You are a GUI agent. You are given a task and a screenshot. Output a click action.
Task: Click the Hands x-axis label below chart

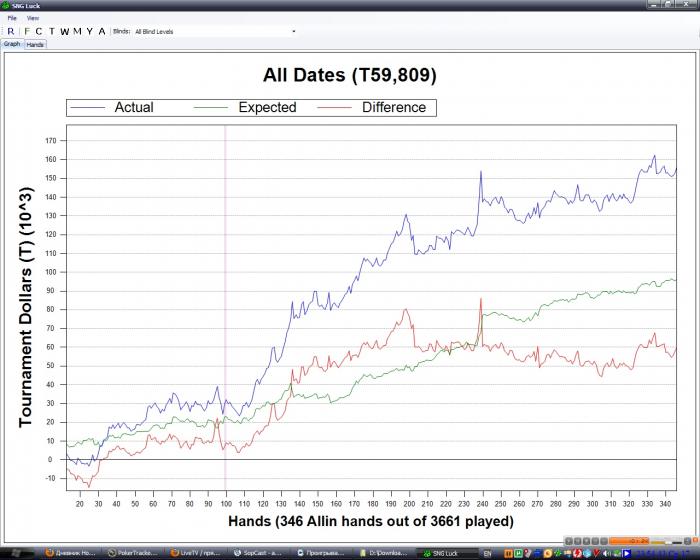point(371,521)
